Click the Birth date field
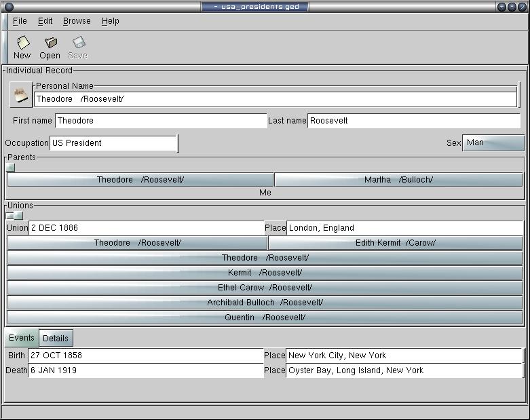The width and height of the screenshot is (530, 420). tap(145, 356)
